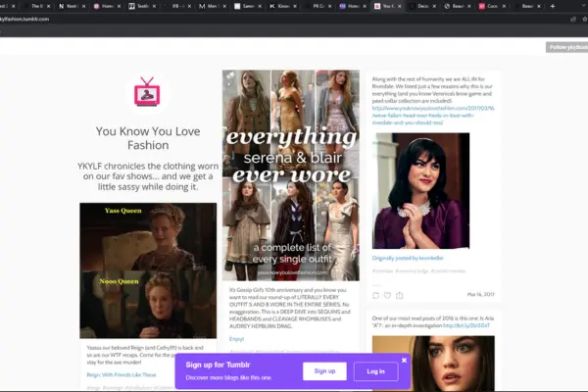588x392 pixels.
Task: Switch to the "Men" tab
Action: pos(213,7)
